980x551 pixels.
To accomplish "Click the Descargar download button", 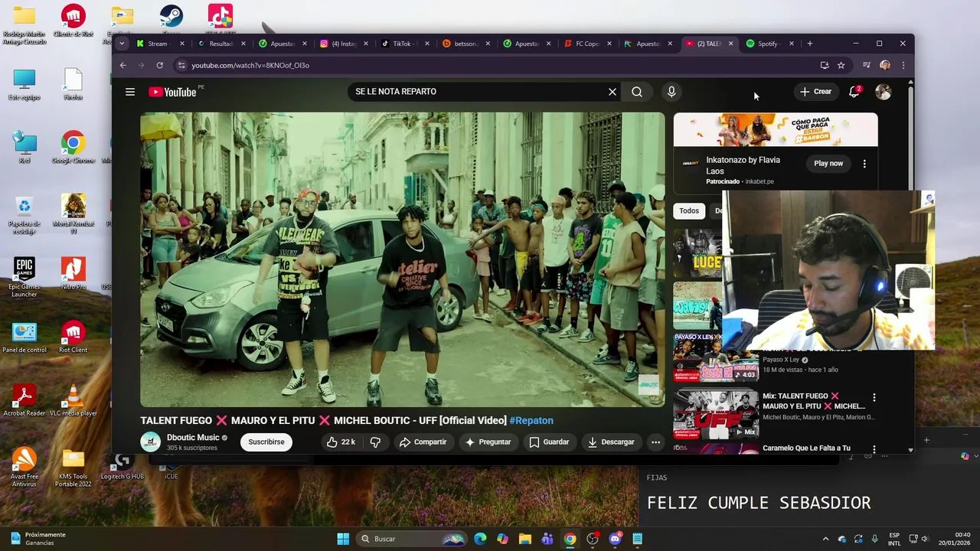I will (x=611, y=442).
